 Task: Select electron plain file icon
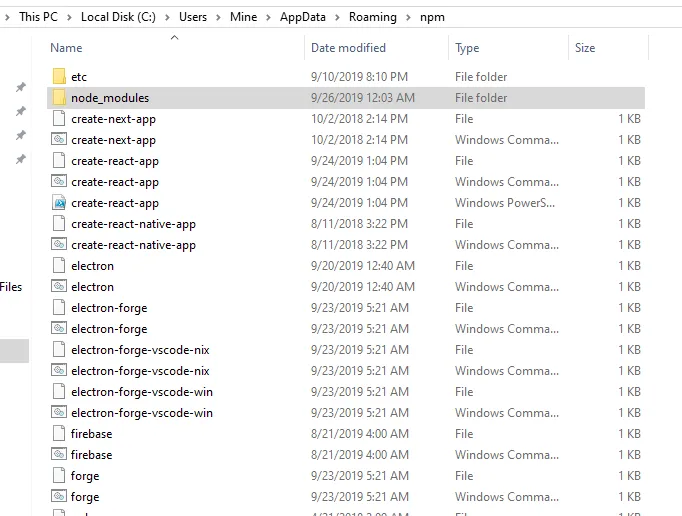pos(59,265)
